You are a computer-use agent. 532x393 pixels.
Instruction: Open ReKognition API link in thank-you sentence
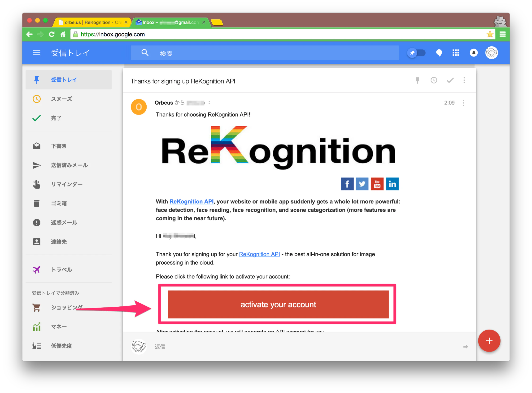(x=259, y=254)
